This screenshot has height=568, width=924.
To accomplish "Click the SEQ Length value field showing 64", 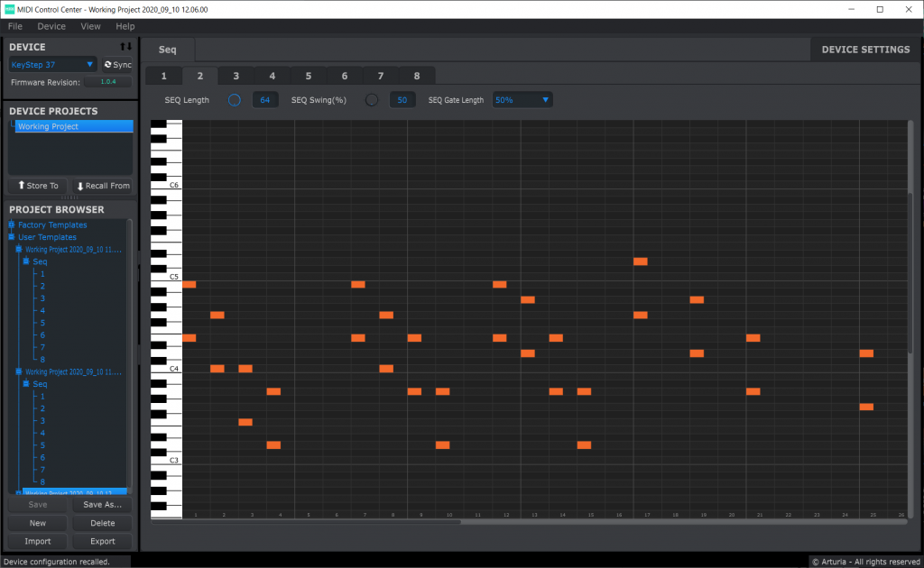I will (x=265, y=99).
